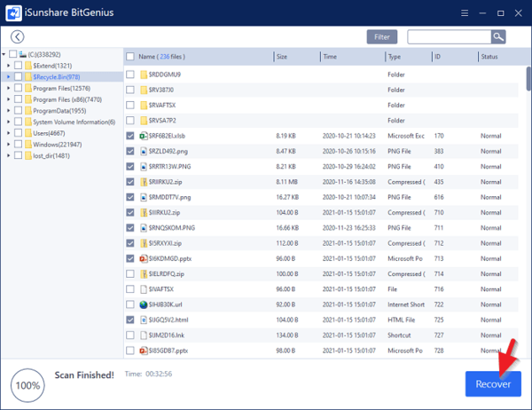This screenshot has width=532, height=410.
Task: Click the image icon of $RZLD492.png
Action: (144, 151)
